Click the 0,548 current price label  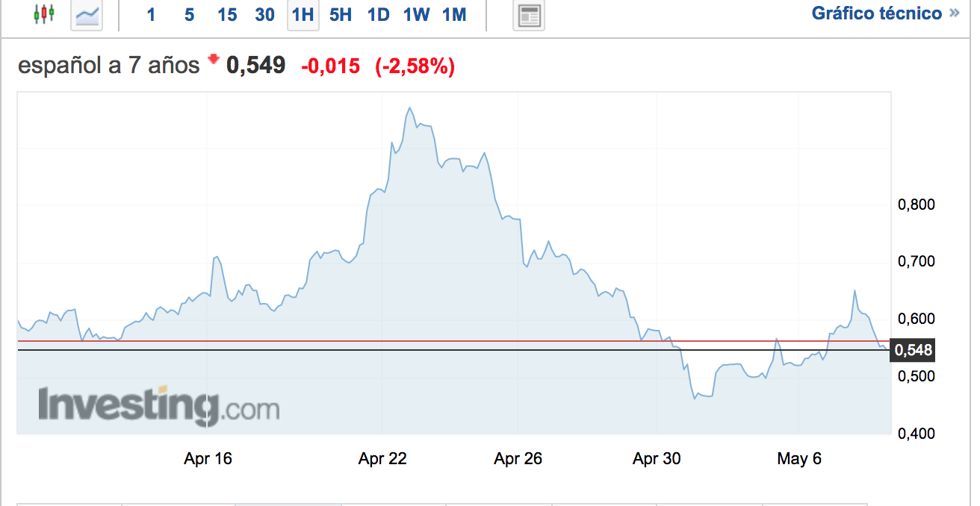click(912, 350)
